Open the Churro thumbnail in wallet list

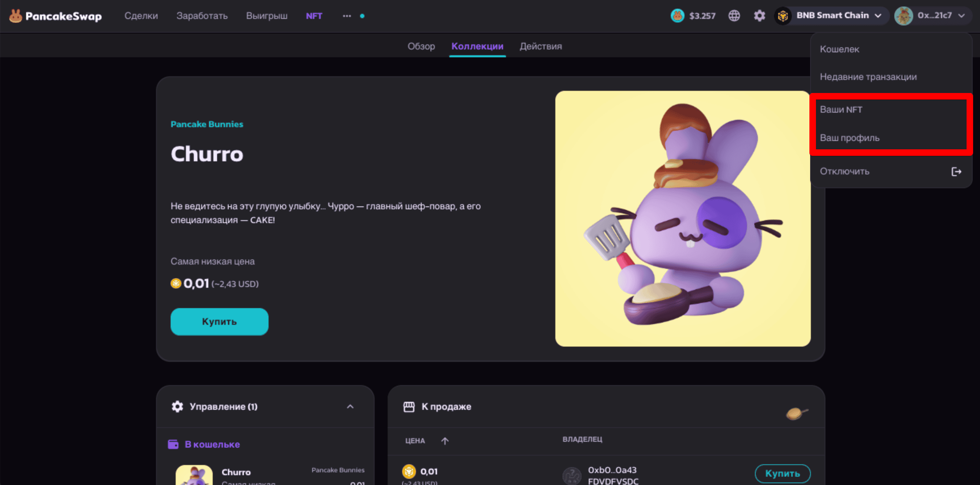(x=194, y=475)
